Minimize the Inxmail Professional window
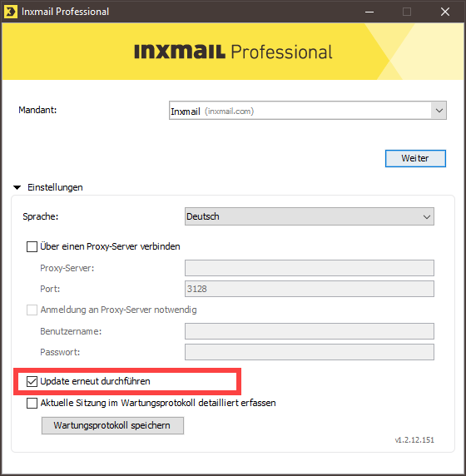This screenshot has height=476, width=466. click(x=369, y=12)
